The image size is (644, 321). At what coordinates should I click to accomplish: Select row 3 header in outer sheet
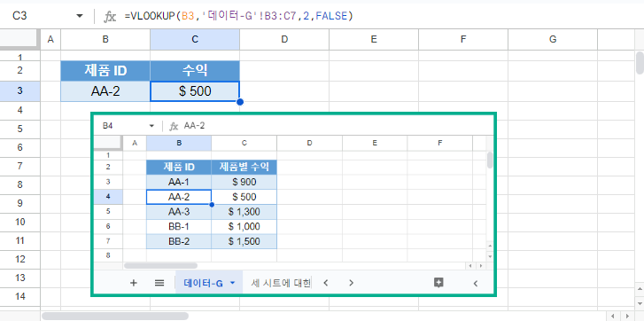pos(20,90)
